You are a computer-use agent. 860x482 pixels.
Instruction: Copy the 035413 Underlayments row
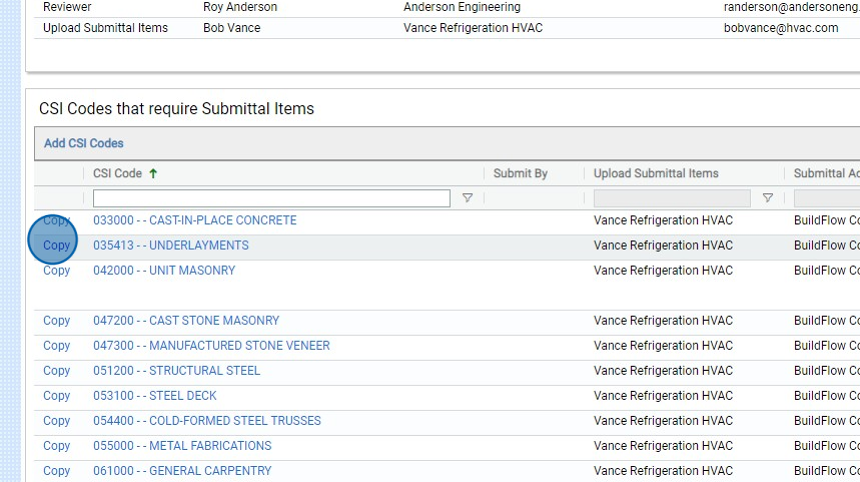(56, 245)
